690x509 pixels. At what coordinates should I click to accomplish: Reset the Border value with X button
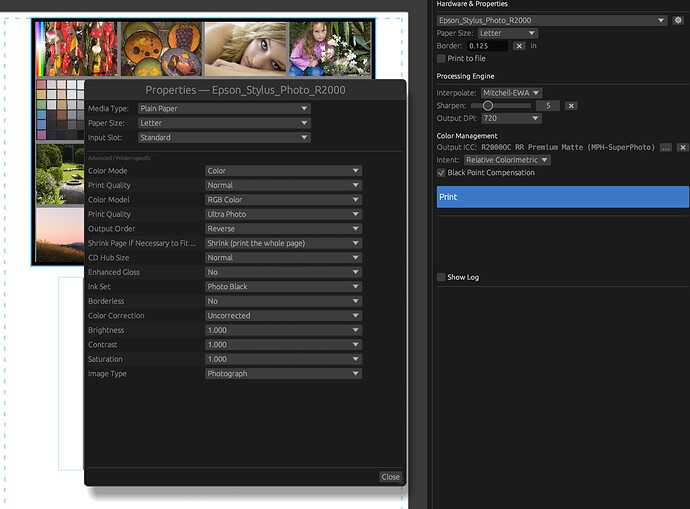[x=519, y=46]
